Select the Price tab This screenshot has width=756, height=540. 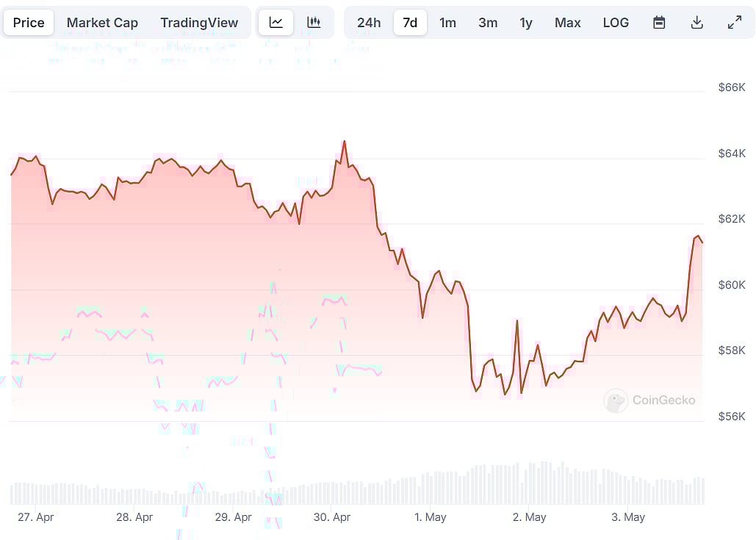(x=29, y=23)
